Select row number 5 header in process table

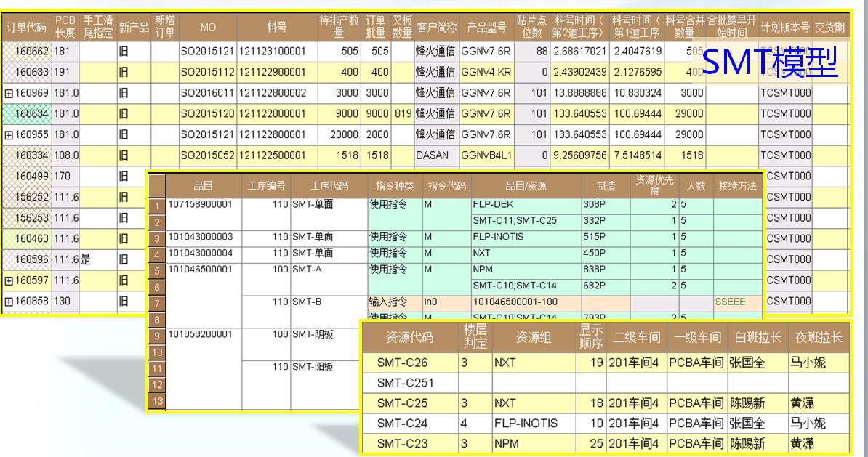(x=157, y=270)
